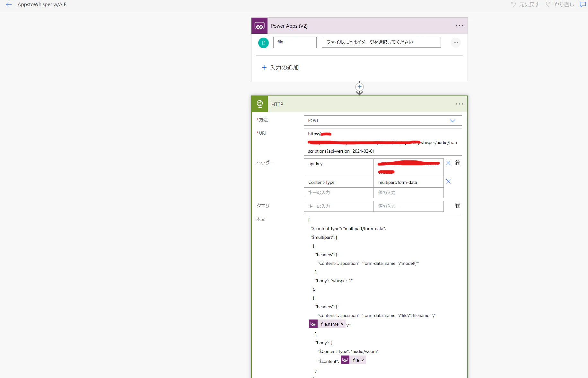Select the Content-Type header key cell

coord(339,182)
